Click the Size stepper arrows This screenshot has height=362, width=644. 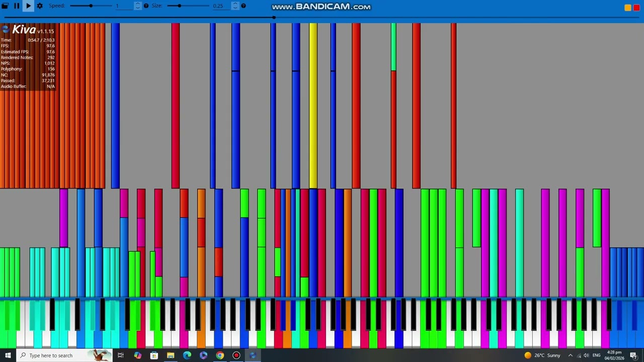pos(235,6)
